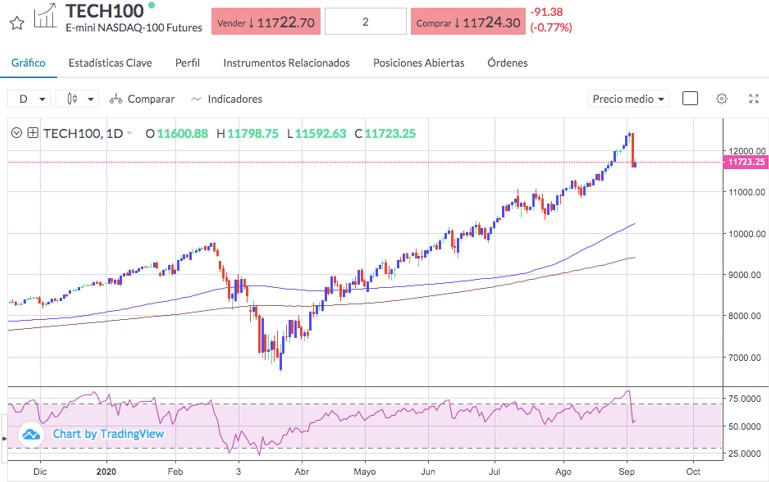Click the 7000.00 price axis label
Screen dimensions: 769x482
[x=746, y=357]
